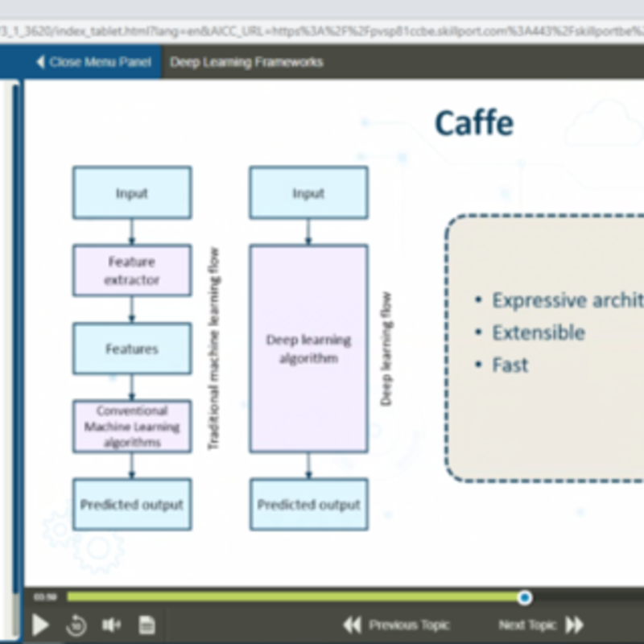Click the playback progress handle

click(525, 597)
